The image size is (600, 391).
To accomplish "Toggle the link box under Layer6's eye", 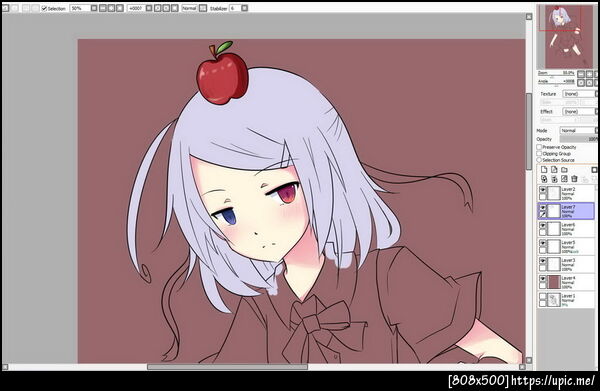I will [x=543, y=232].
